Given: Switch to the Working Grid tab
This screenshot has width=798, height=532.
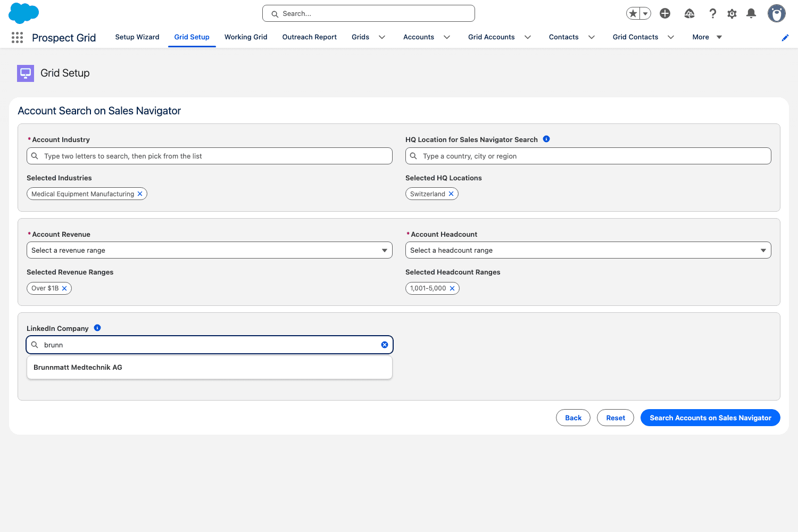Looking at the screenshot, I should (246, 37).
